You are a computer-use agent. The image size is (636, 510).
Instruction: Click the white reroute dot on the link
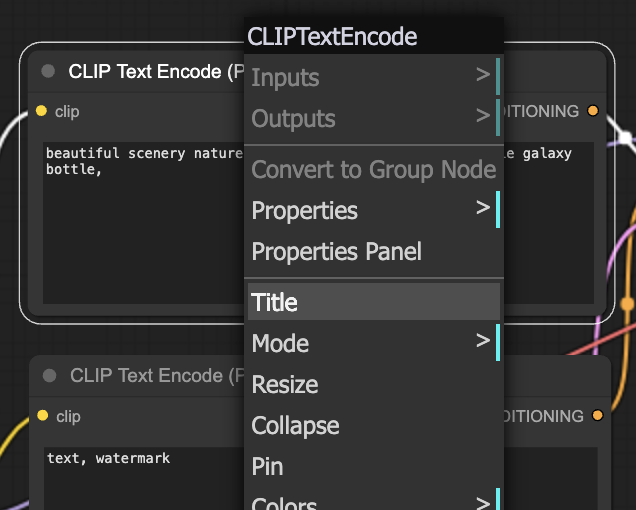(x=626, y=138)
